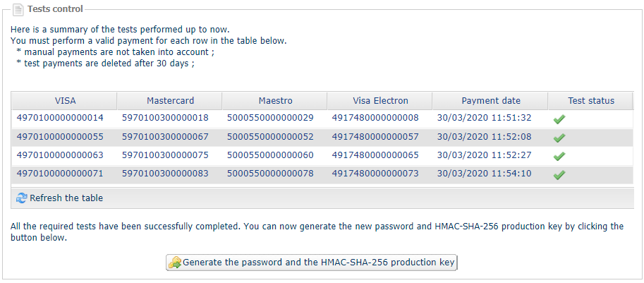Select Mastercard number 5970100300000067

coord(165,137)
